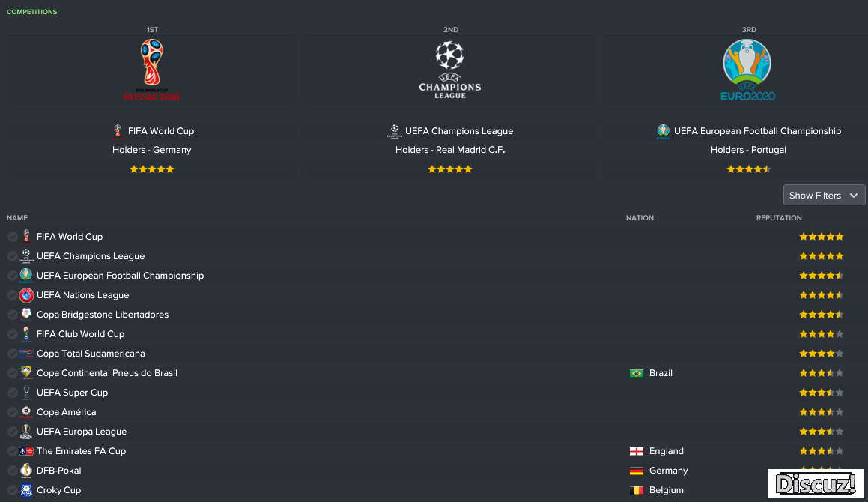Click the FIFA Club World Cup icon

click(x=26, y=334)
